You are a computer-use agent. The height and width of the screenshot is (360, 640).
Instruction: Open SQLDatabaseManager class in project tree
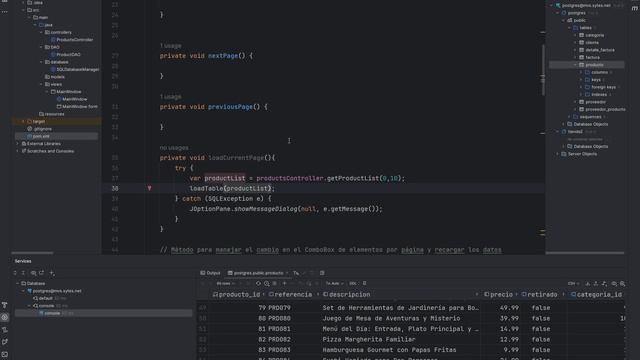point(77,69)
